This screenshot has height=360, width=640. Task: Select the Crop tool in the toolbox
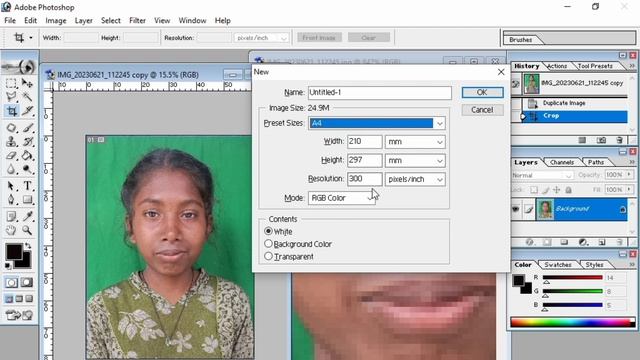tap(11, 111)
